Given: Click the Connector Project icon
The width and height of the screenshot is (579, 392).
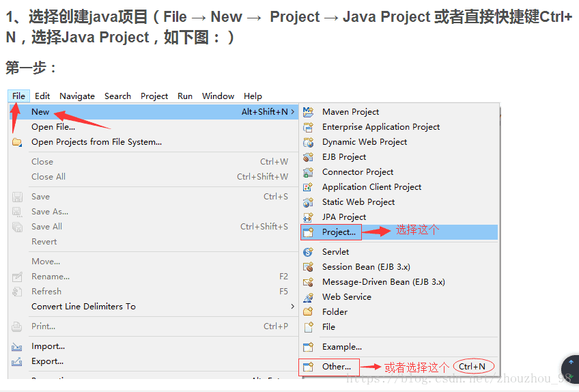Looking at the screenshot, I should pyautogui.click(x=308, y=172).
